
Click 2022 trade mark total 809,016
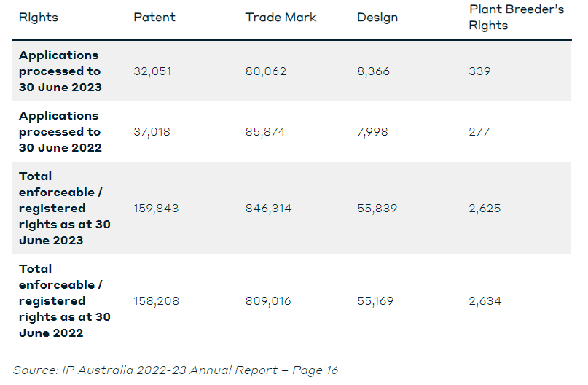[x=268, y=301]
